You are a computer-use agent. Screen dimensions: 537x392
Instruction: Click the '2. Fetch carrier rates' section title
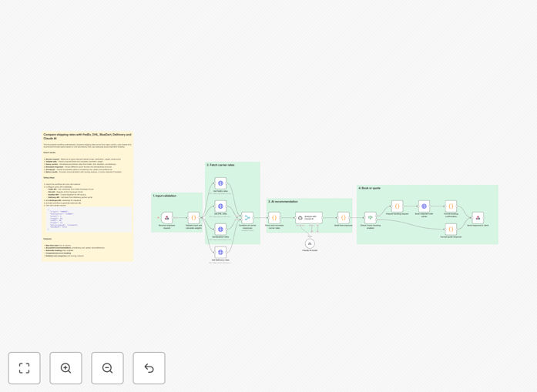220,165
